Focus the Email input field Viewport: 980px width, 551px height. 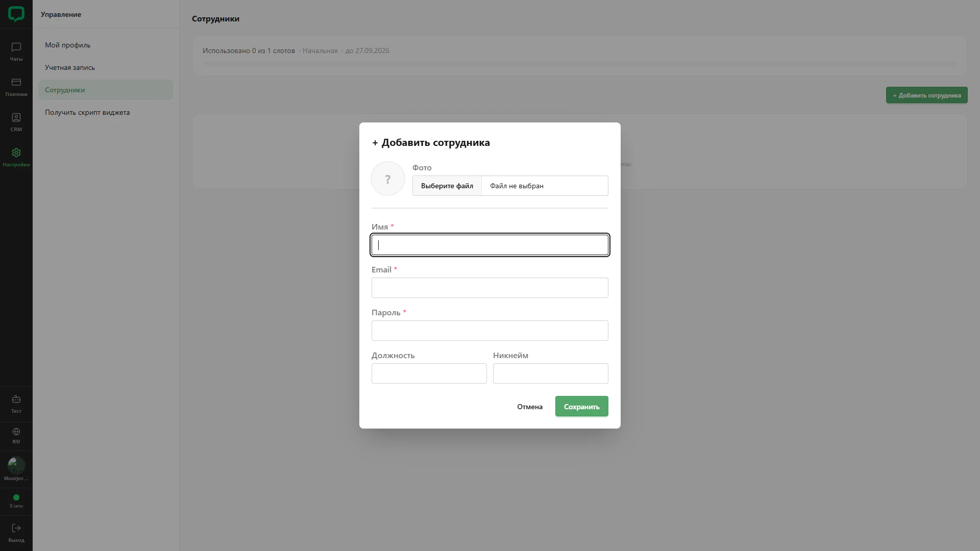[490, 288]
